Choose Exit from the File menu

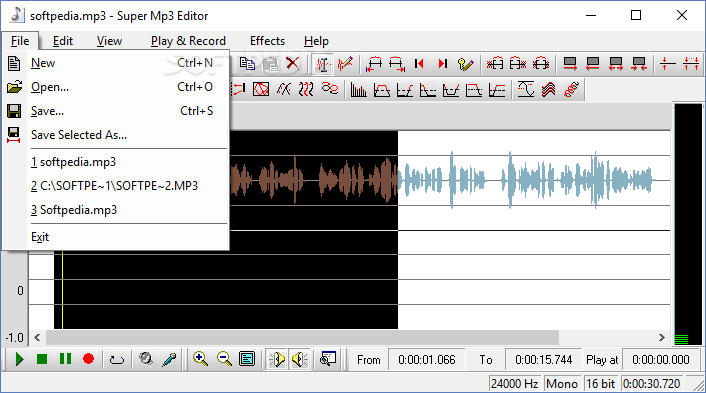116,237
